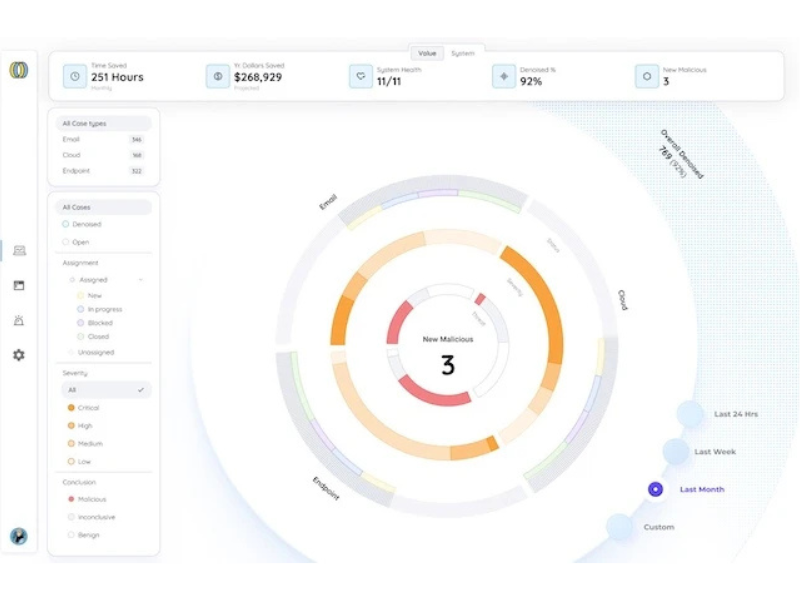
Task: Click the New Malicious circle icon
Action: click(646, 75)
